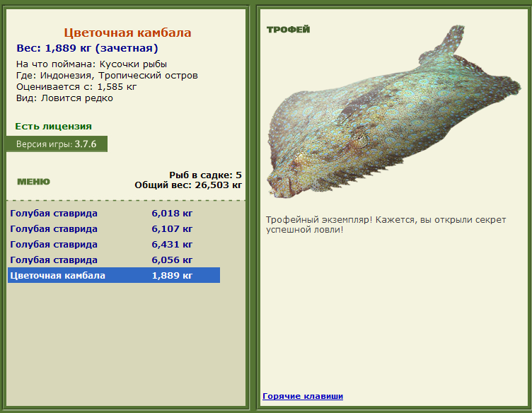Viewport: 532px width, 413px height.
Task: Click the Где: Индонезия, Тропический остров line
Action: point(107,76)
